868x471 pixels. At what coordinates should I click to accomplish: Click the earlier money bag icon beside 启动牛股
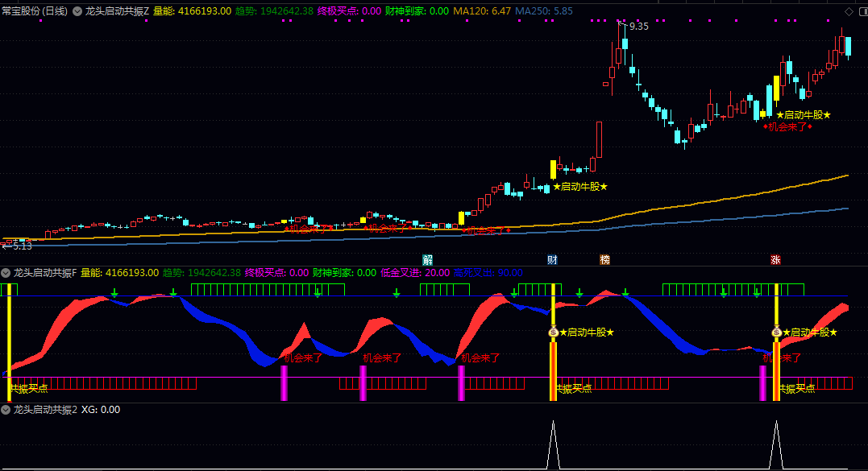click(x=553, y=332)
